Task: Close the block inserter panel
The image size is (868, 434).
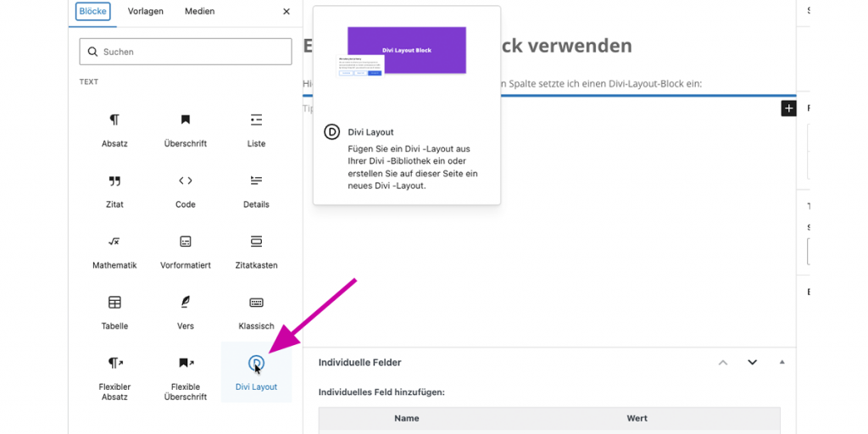Action: click(287, 12)
